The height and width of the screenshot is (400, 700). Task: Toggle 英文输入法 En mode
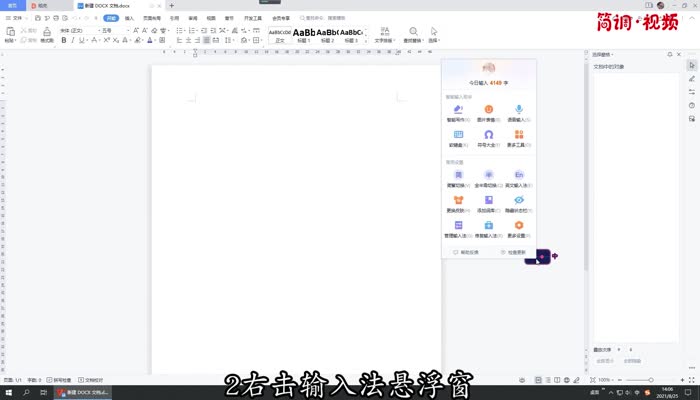coord(519,179)
